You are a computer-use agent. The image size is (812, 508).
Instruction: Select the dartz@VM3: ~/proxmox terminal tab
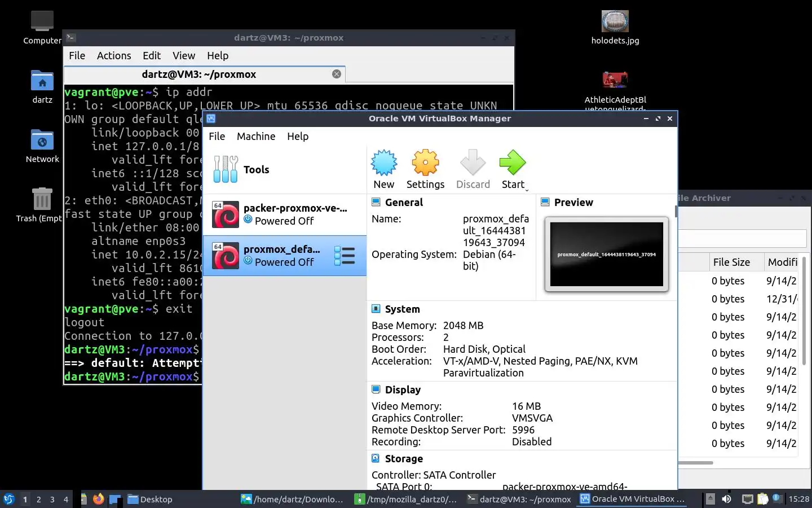click(x=205, y=75)
